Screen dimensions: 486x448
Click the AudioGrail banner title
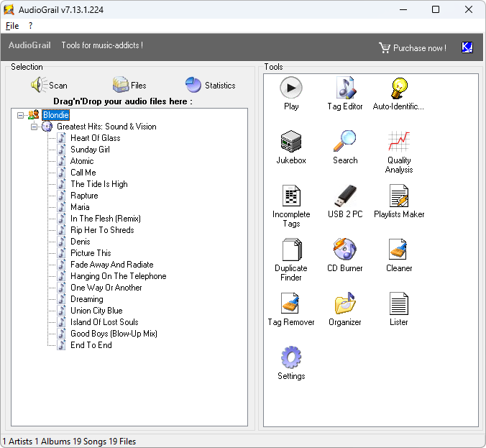pos(29,45)
